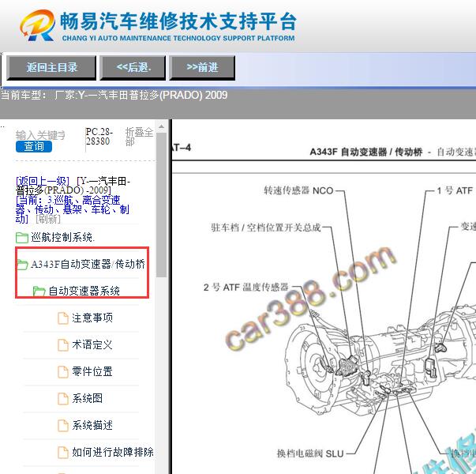Click the 当前车型 vehicle info line
The image size is (476, 474).
point(114,95)
